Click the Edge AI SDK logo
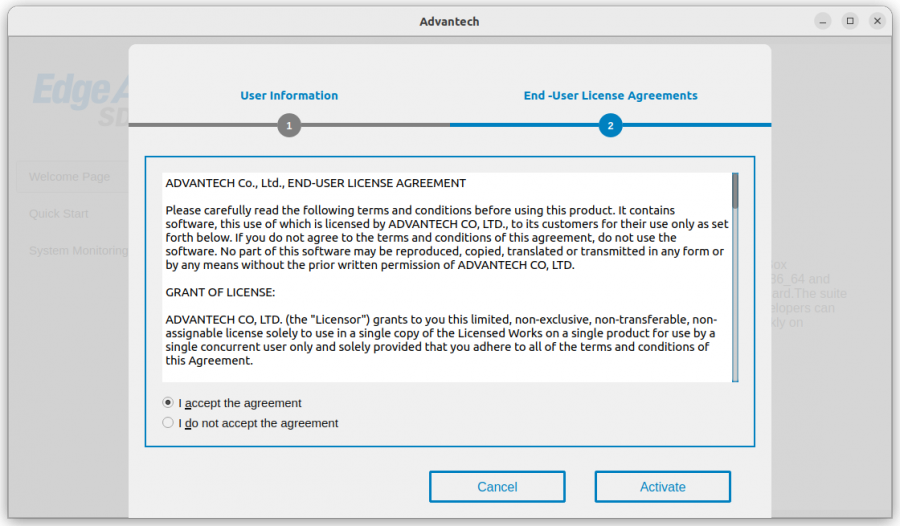This screenshot has height=526, width=900. pyautogui.click(x=80, y=99)
